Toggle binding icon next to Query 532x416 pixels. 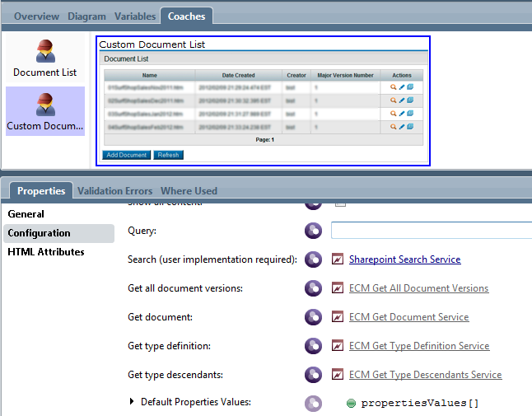tap(313, 231)
